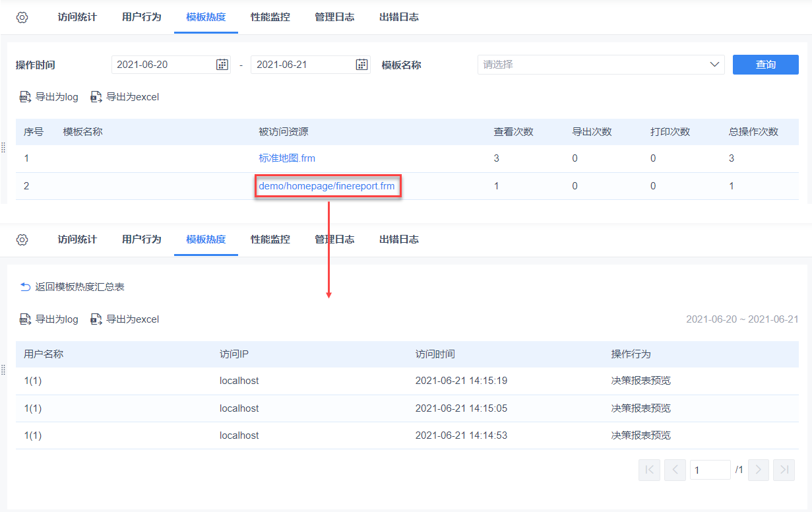
Task: Go to first page of pagination
Action: tap(650, 470)
